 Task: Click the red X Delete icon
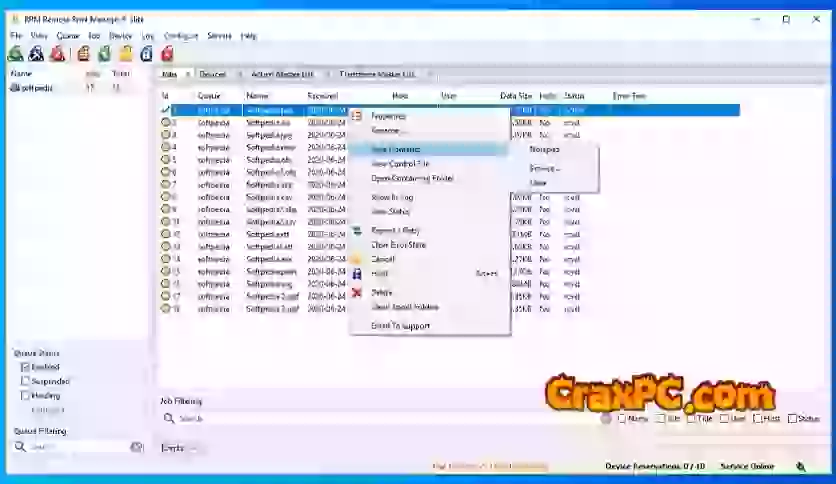[357, 293]
